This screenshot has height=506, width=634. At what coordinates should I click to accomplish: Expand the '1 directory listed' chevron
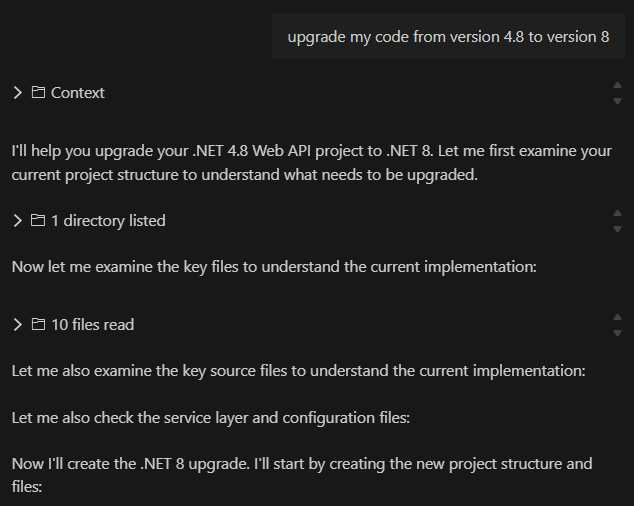[x=17, y=221]
